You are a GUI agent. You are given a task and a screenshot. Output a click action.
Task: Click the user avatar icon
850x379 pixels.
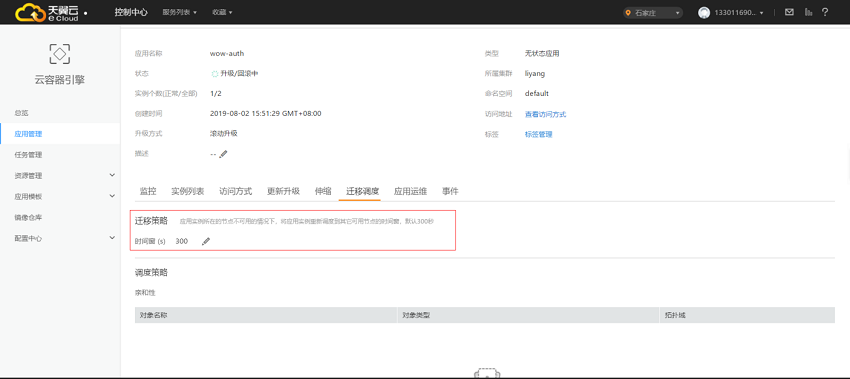[704, 12]
